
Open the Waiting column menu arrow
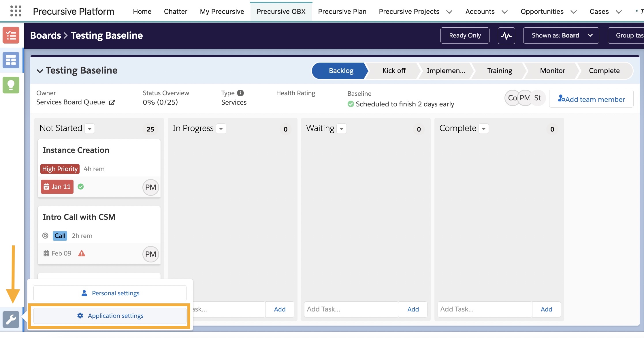(x=342, y=129)
